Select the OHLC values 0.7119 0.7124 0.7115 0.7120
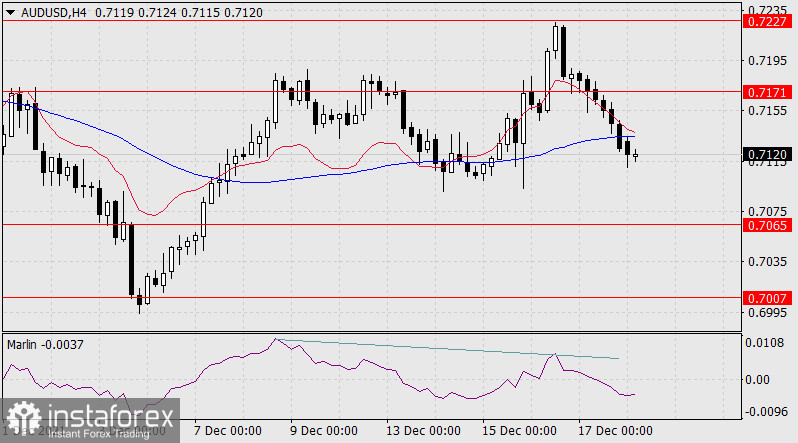The image size is (798, 443). tap(179, 12)
